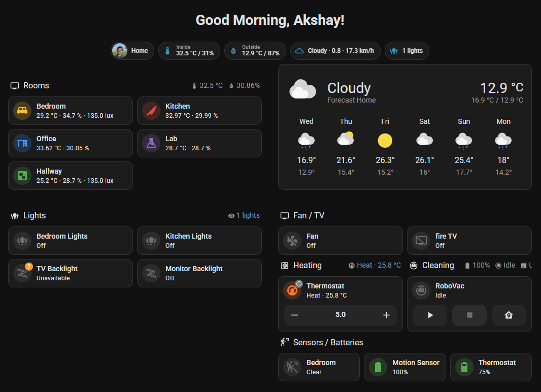Viewport: 541px width, 392px height.
Task: Open the Home profile chip
Action: click(x=132, y=51)
